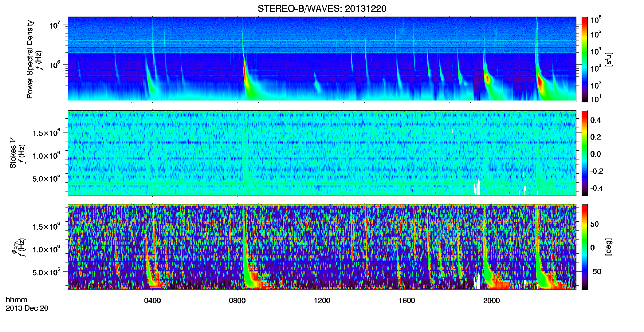
Task: Click the [deg] colorbar unit label
Action: click(x=608, y=247)
